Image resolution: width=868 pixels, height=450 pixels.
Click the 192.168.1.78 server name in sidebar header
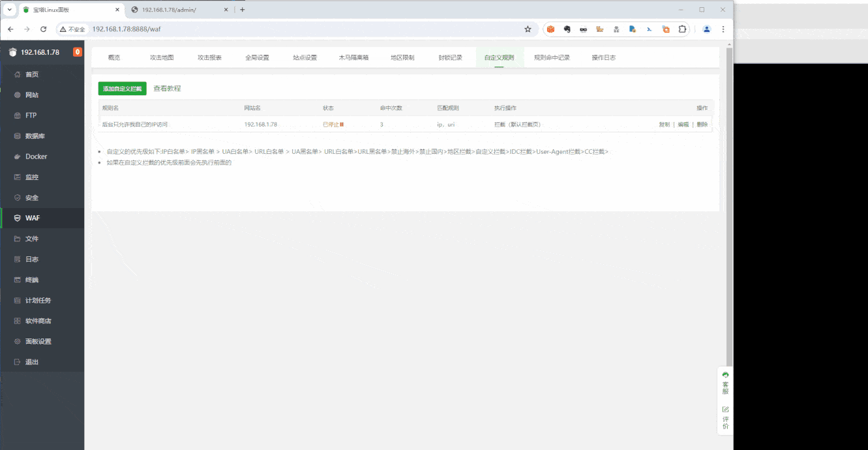[40, 52]
